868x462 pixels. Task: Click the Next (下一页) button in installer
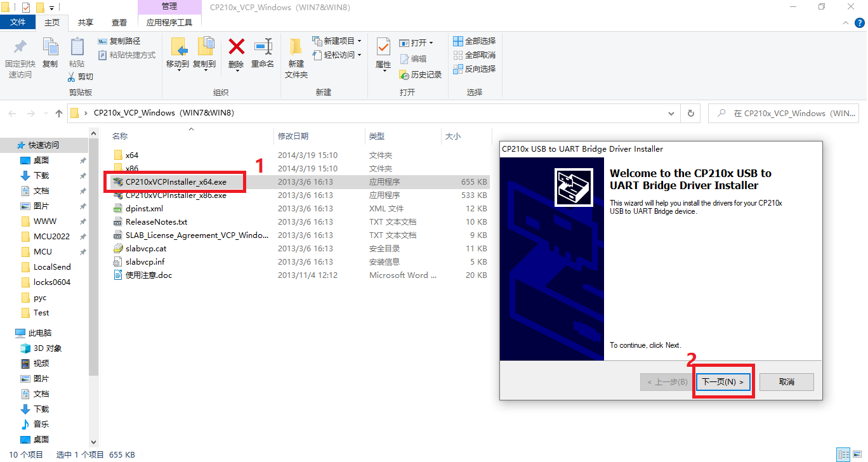click(x=723, y=382)
